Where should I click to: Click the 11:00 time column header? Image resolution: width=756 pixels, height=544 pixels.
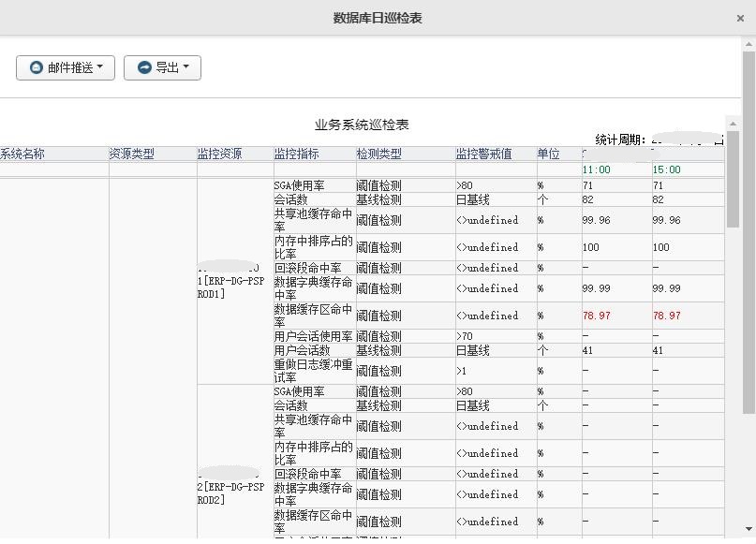(595, 169)
